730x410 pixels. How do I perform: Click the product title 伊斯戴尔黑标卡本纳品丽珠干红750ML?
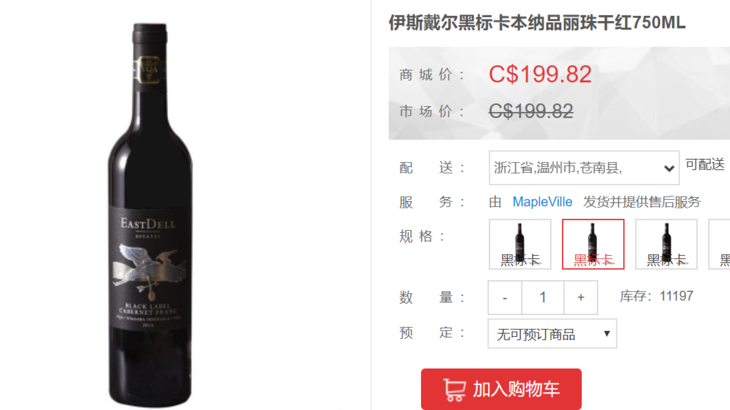coord(537,22)
